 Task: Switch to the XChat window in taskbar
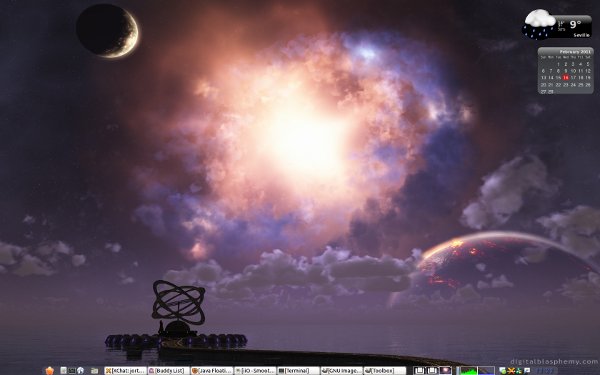126,370
